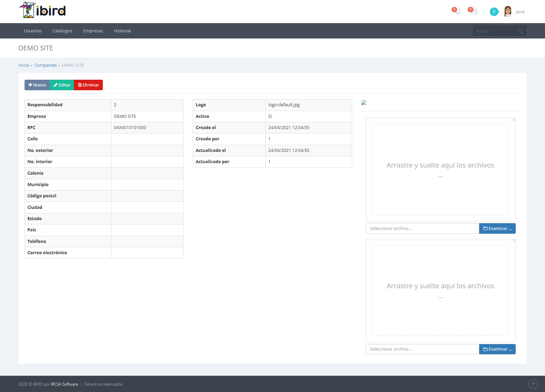Open the Usuarios menu
This screenshot has width=545, height=392.
click(x=33, y=31)
